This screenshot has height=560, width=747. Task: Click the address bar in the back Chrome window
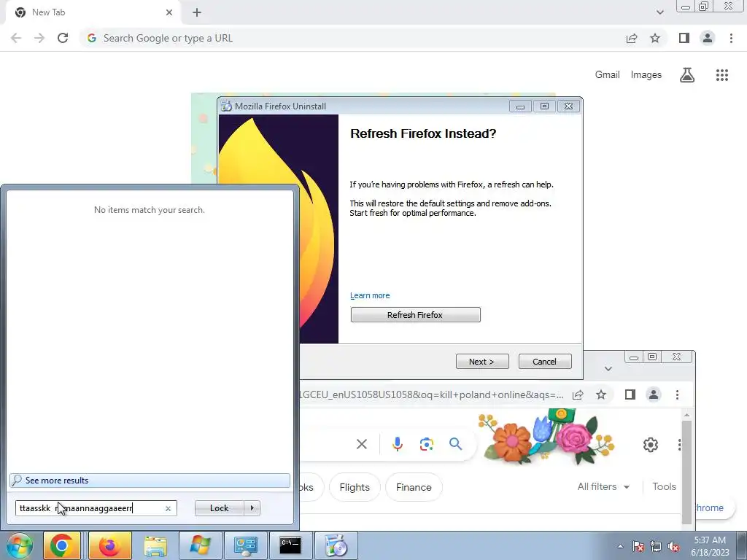(x=431, y=394)
